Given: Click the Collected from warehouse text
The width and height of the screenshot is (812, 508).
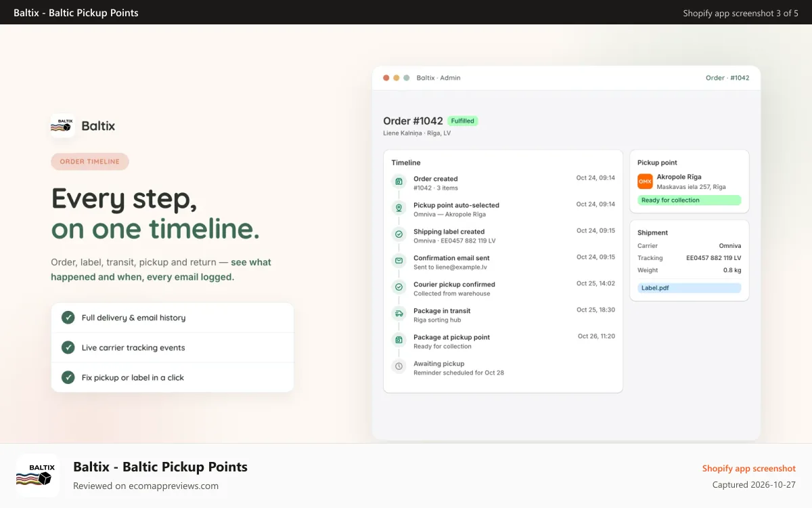Looking at the screenshot, I should point(452,294).
